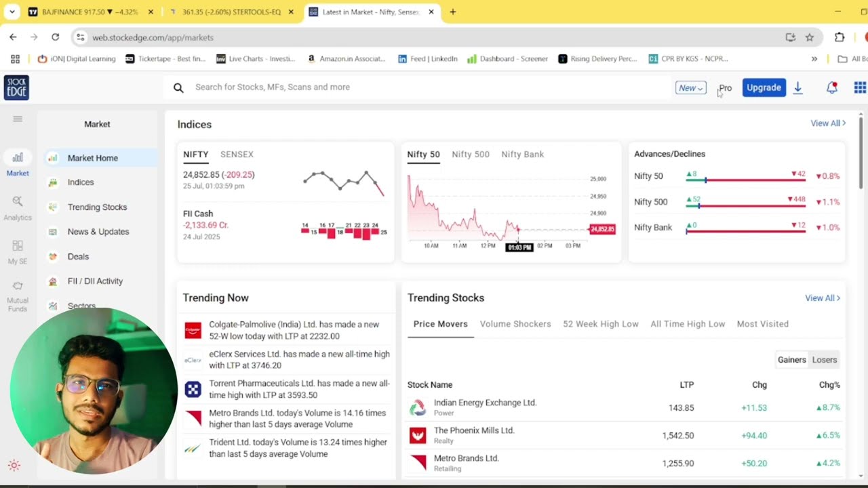The height and width of the screenshot is (488, 868).
Task: Open the apps grid icon
Action: [860, 87]
